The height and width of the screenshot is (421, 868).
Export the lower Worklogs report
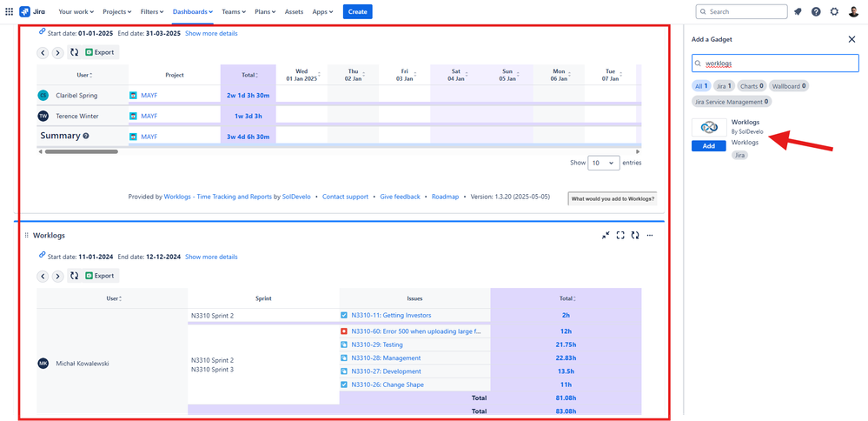coord(100,276)
